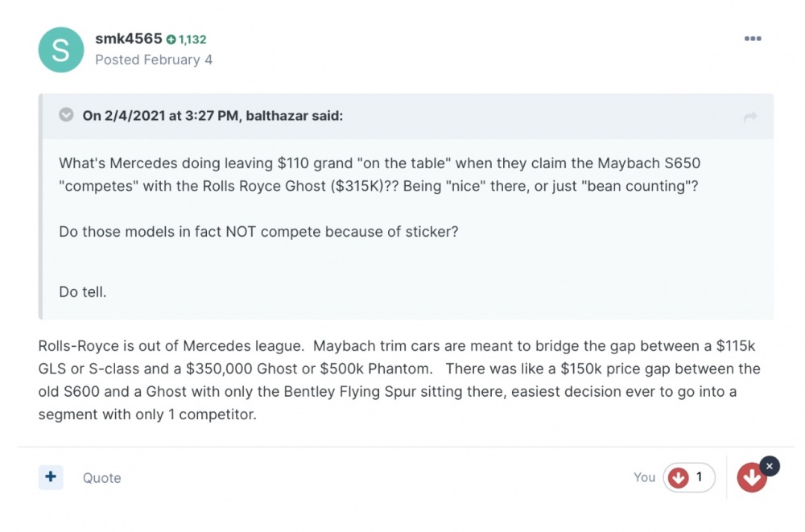805x532 pixels.
Task: Toggle the MultiQuote plus button
Action: pyautogui.click(x=51, y=477)
